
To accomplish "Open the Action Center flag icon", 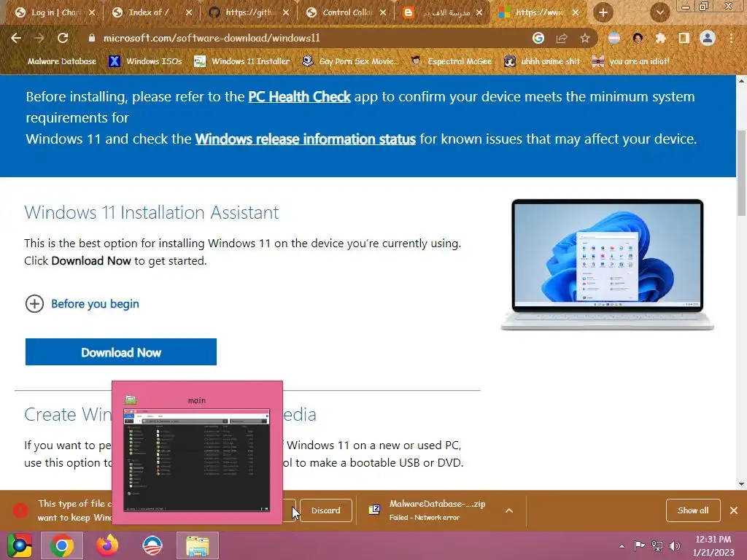I will pos(639,545).
